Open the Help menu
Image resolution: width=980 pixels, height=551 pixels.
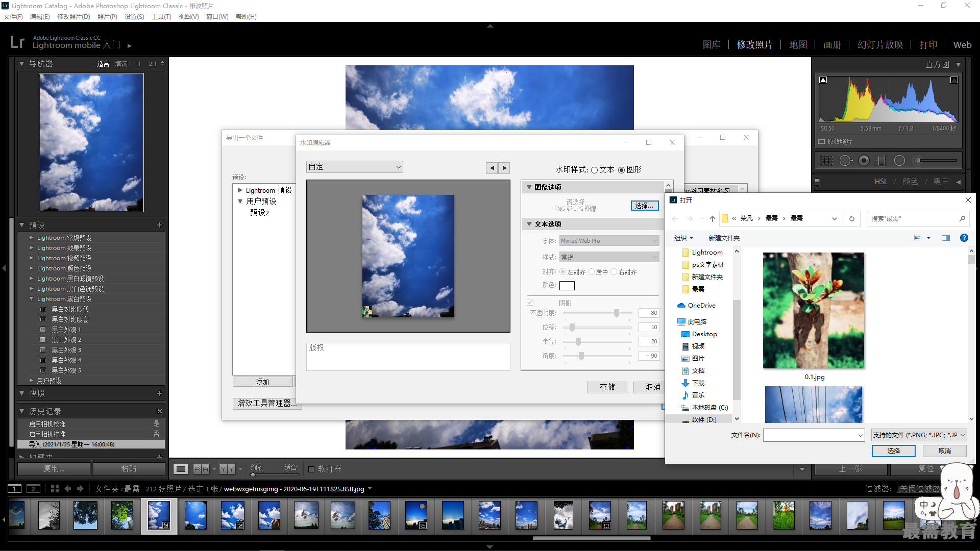[x=246, y=17]
